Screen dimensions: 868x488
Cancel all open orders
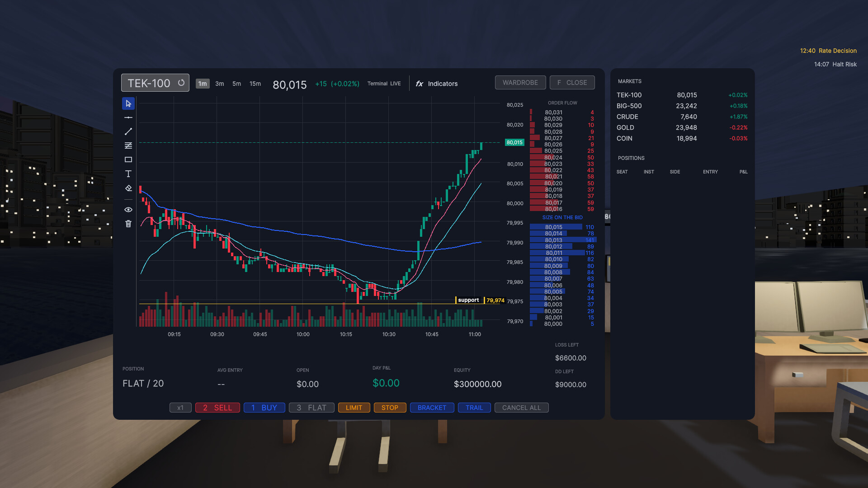[521, 408]
